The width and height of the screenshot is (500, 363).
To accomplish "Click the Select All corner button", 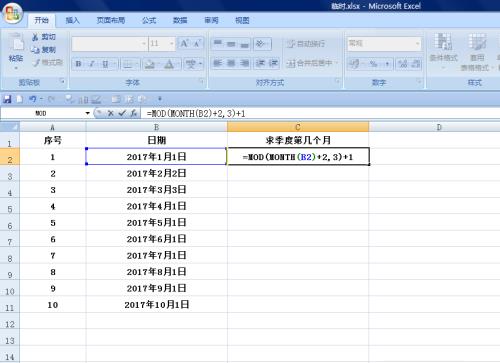I will (9, 127).
